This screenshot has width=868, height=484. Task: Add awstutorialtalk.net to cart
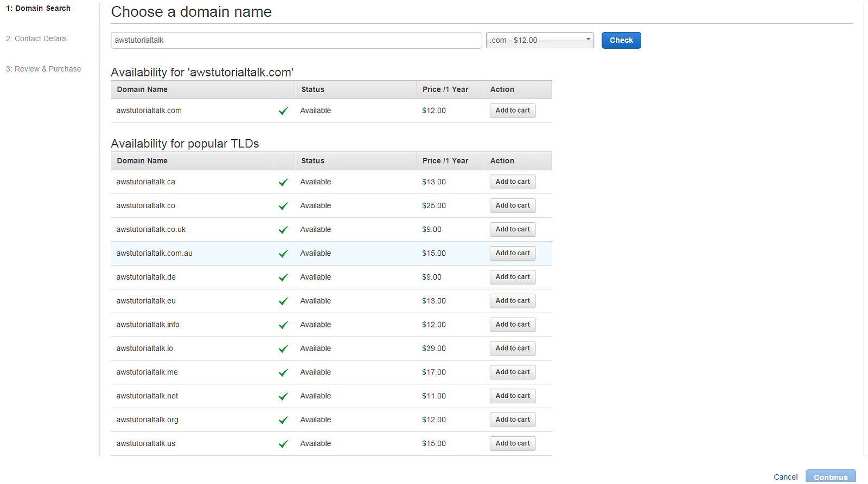pyautogui.click(x=513, y=396)
